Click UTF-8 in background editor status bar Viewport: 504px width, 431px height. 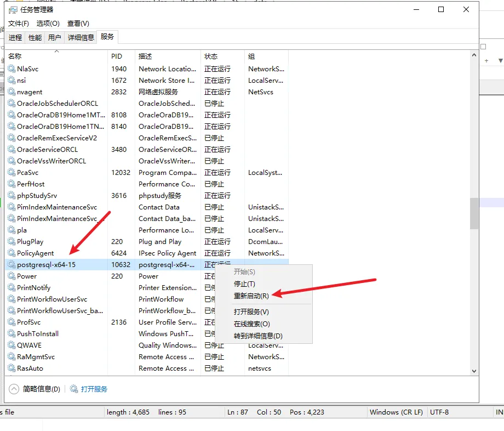[x=439, y=412]
